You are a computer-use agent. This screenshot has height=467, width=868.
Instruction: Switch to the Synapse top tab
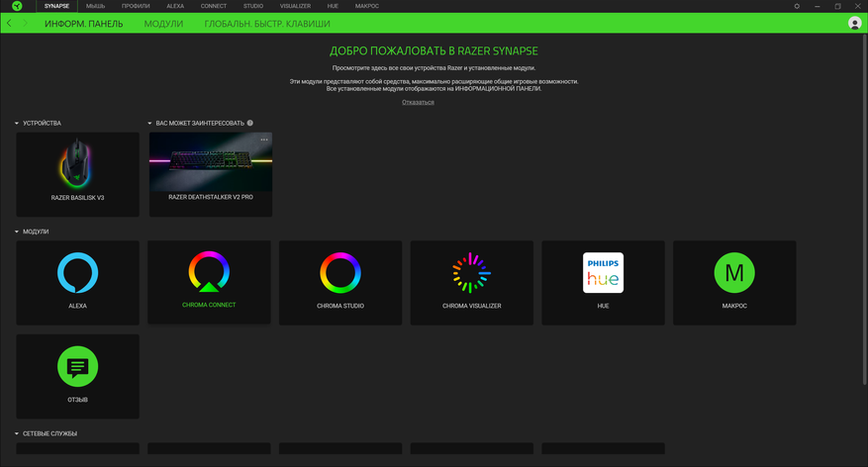pyautogui.click(x=57, y=6)
